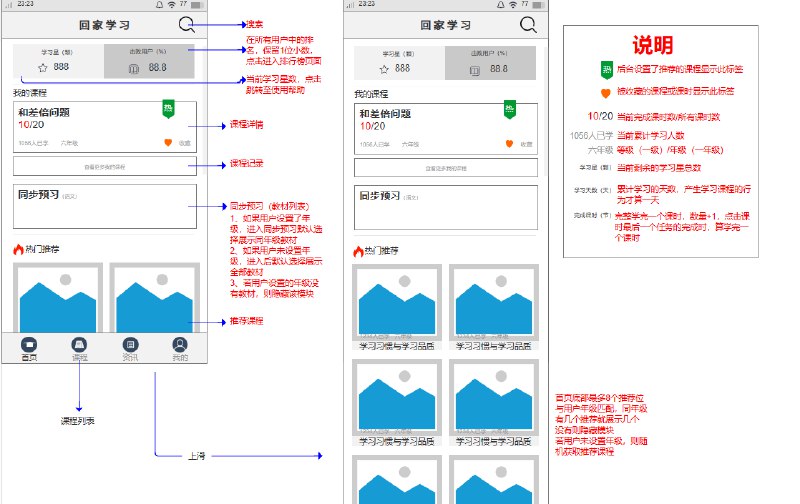Image resolution: width=800 pixels, height=504 pixels.
Task: Click the battery icon in right phone status bar
Action: (539, 5)
